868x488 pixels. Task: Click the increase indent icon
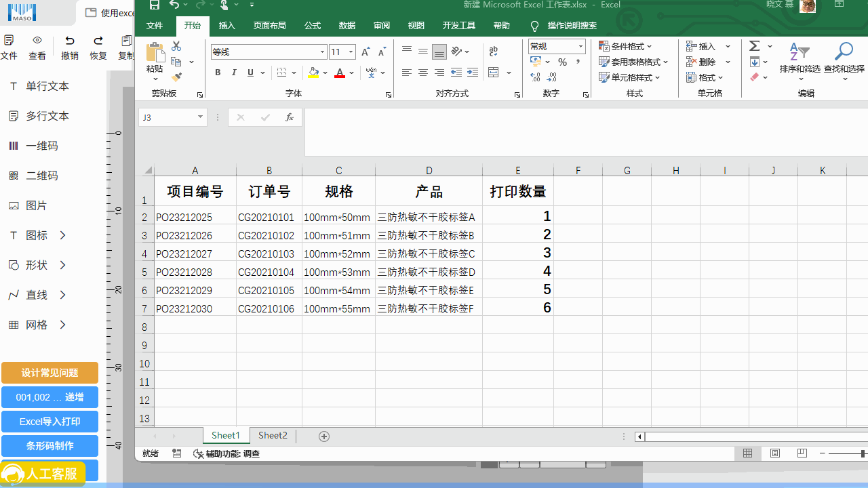tap(473, 73)
